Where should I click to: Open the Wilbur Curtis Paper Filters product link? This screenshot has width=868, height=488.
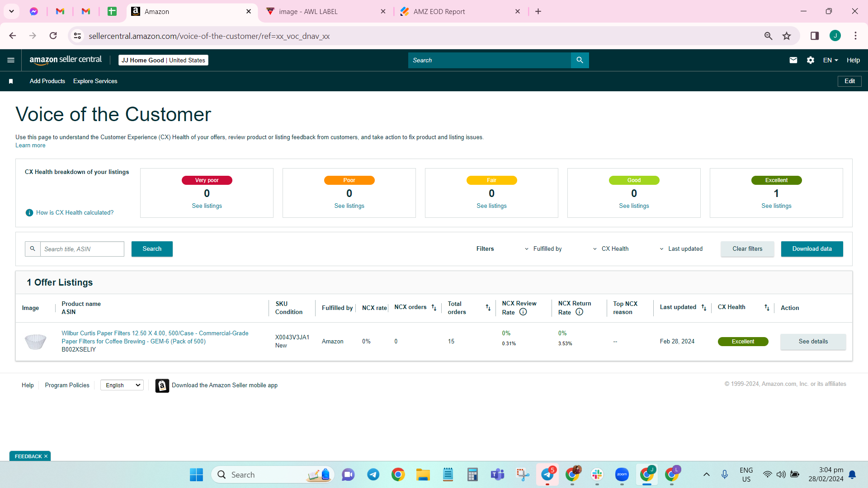click(x=155, y=338)
